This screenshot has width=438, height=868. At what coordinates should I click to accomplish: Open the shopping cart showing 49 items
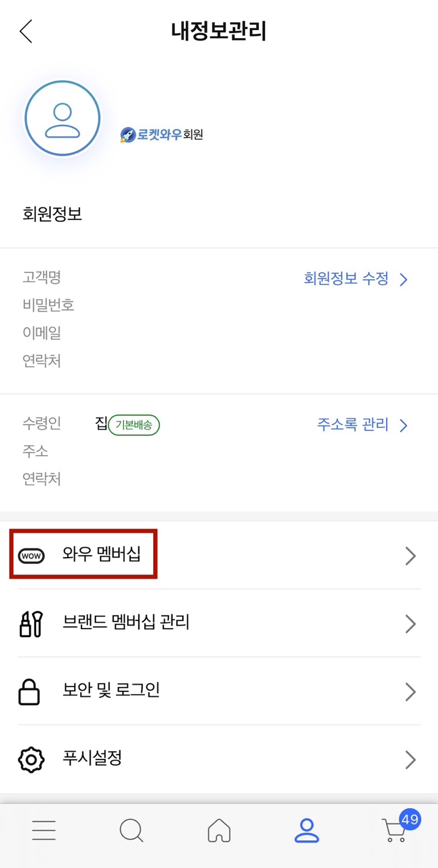393,830
